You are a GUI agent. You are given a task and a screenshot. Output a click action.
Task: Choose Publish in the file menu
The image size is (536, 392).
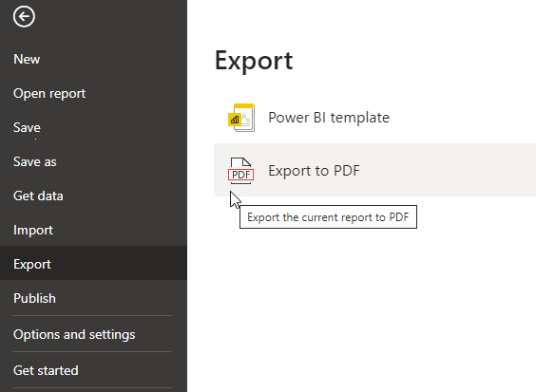pyautogui.click(x=34, y=298)
